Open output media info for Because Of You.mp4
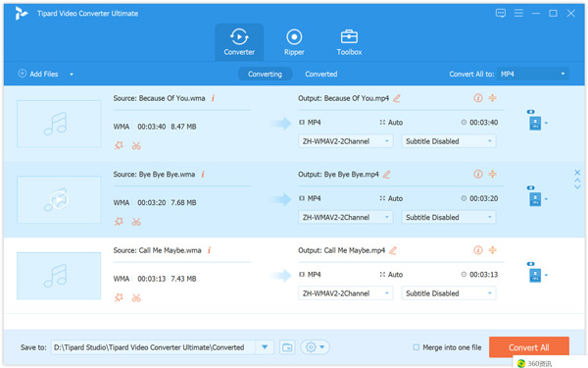588x368 pixels. pyautogui.click(x=478, y=98)
